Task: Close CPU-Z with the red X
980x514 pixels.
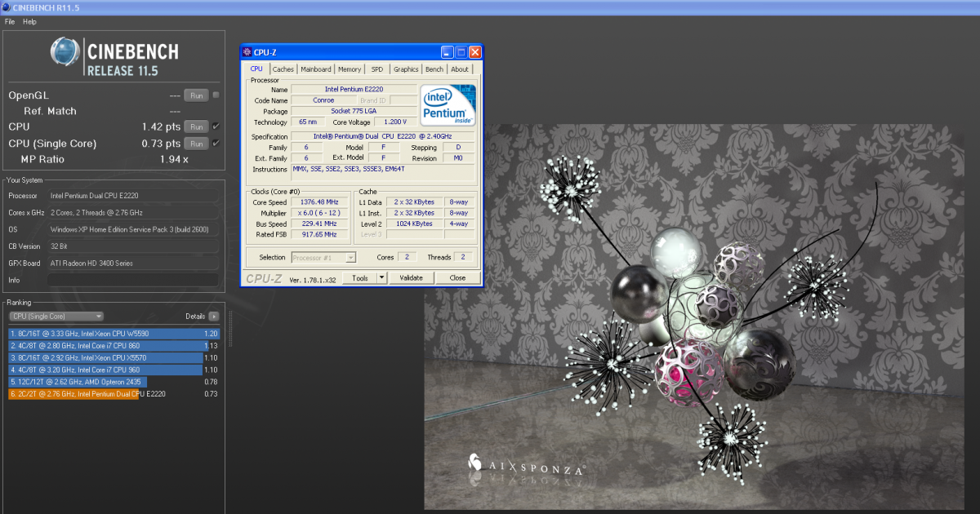Action: coord(474,52)
